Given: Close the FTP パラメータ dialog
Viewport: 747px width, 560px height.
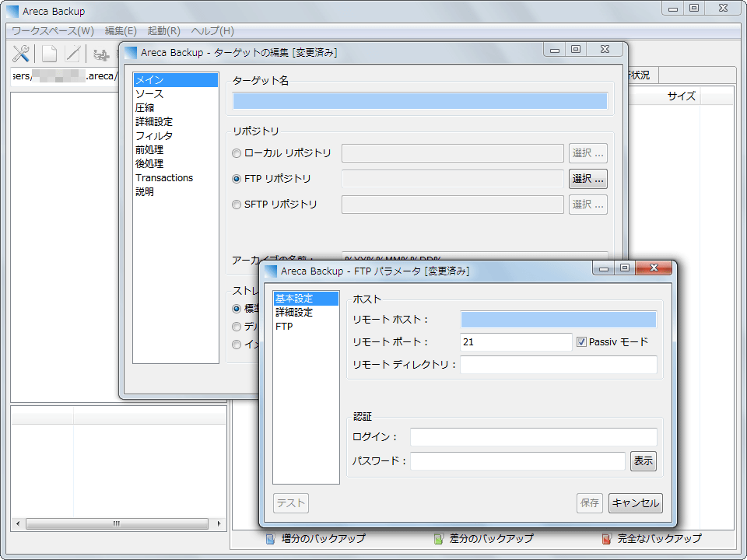Looking at the screenshot, I should (x=654, y=268).
